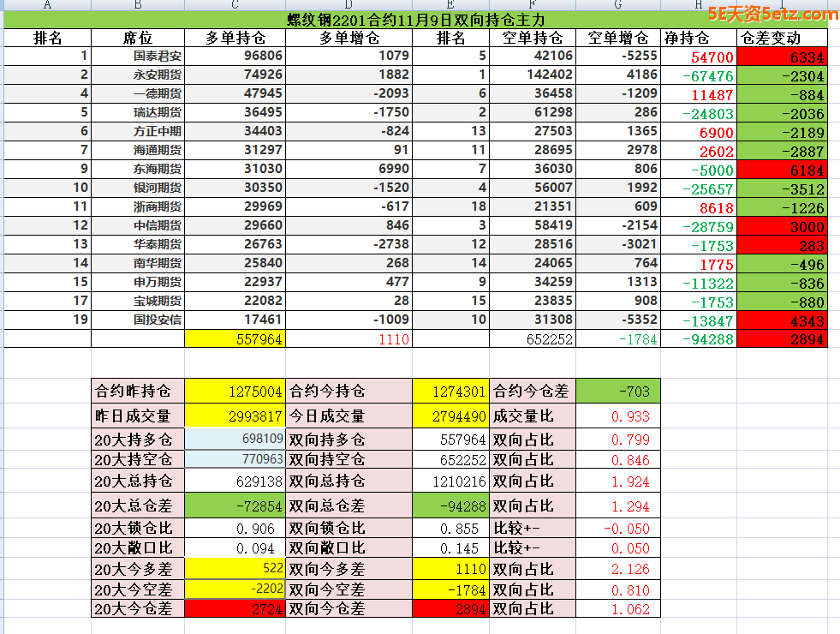Select the 国泰君安 seat cell

click(138, 57)
